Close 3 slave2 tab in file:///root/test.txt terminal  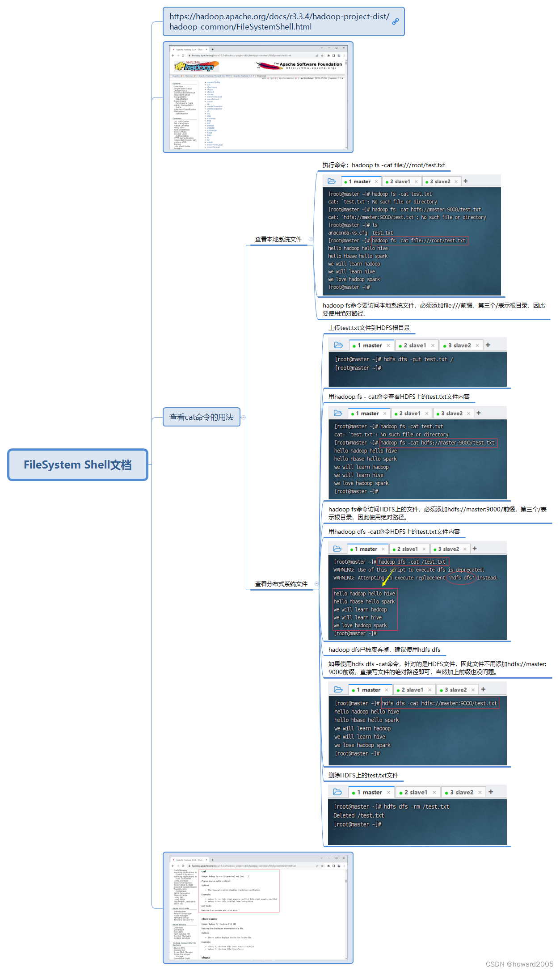[456, 182]
